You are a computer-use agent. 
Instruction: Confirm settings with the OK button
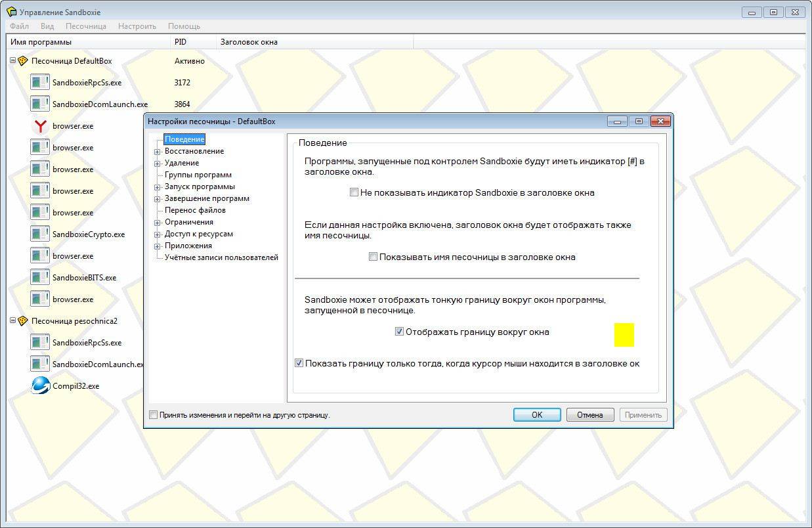click(x=537, y=415)
